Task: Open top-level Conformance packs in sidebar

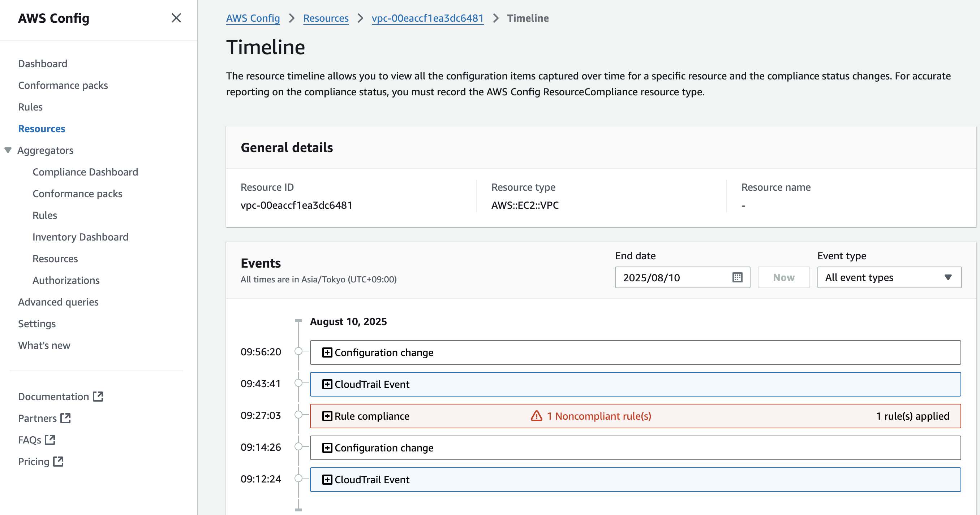Action: click(x=63, y=85)
